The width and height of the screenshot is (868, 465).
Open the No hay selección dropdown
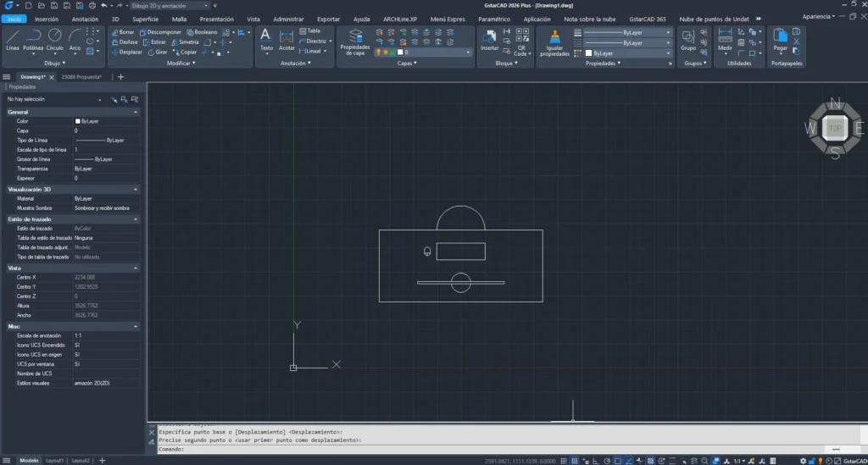point(53,100)
